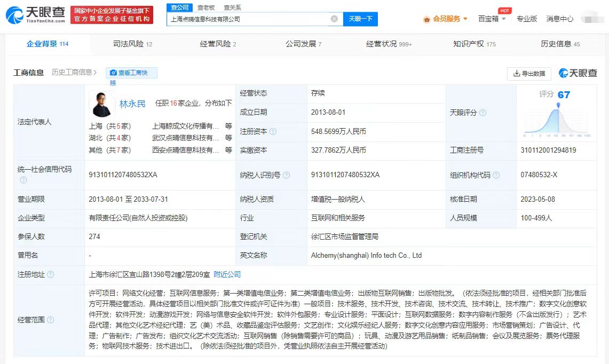Open the 消息中心 link
Image resolution: width=609 pixels, height=364 pixels.
tap(560, 19)
